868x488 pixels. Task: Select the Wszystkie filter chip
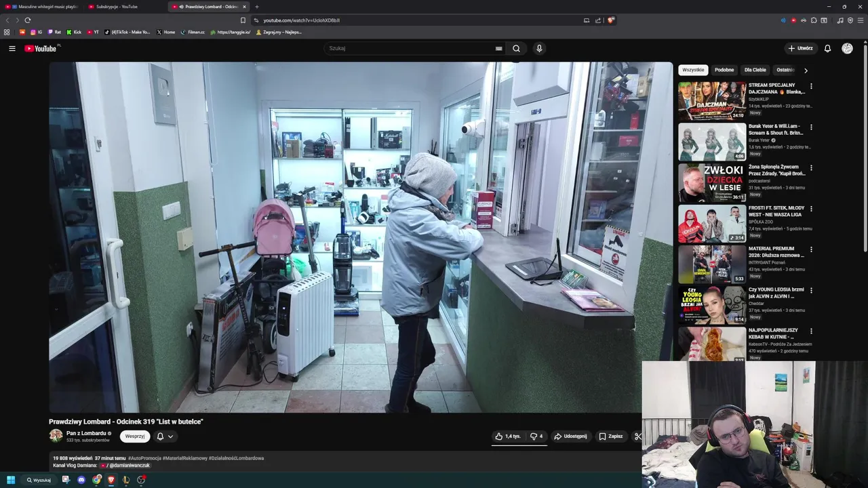(x=693, y=70)
